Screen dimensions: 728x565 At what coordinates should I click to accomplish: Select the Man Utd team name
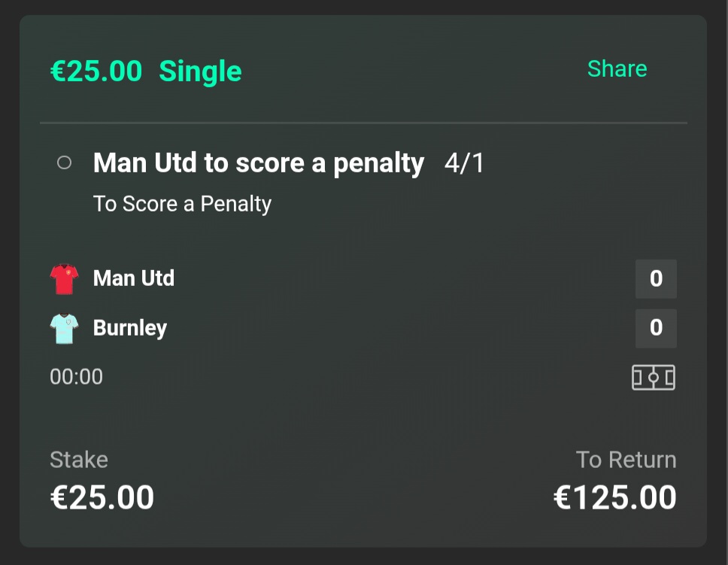click(134, 278)
